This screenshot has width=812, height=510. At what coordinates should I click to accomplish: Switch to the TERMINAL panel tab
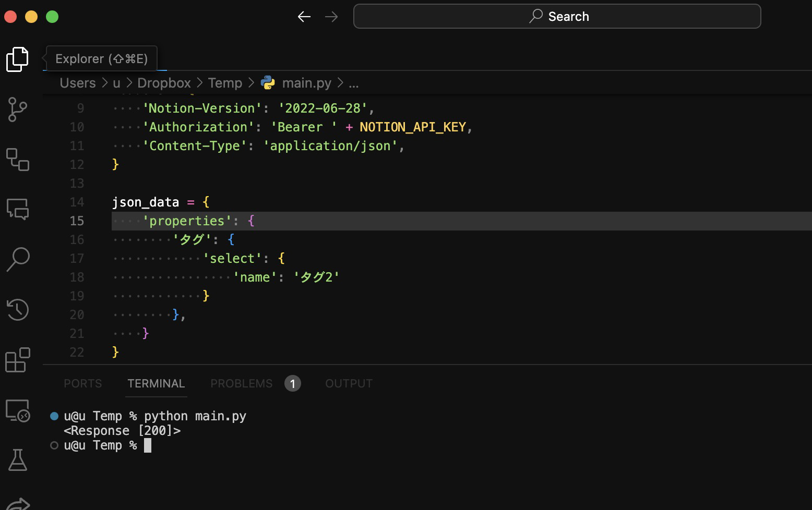(156, 383)
